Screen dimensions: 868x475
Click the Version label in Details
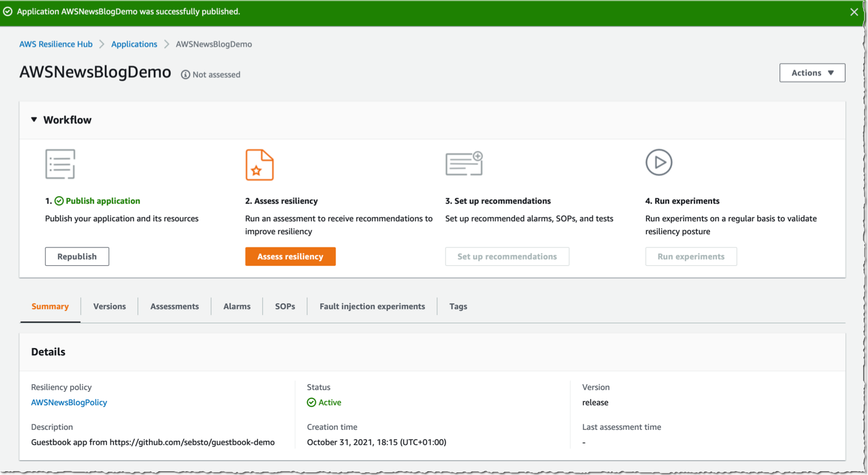tap(596, 387)
